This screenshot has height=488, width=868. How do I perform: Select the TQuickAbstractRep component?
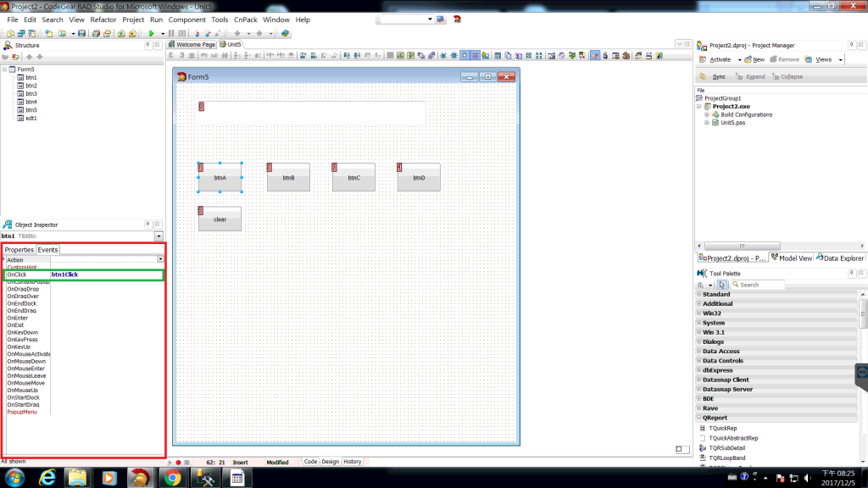coord(733,438)
